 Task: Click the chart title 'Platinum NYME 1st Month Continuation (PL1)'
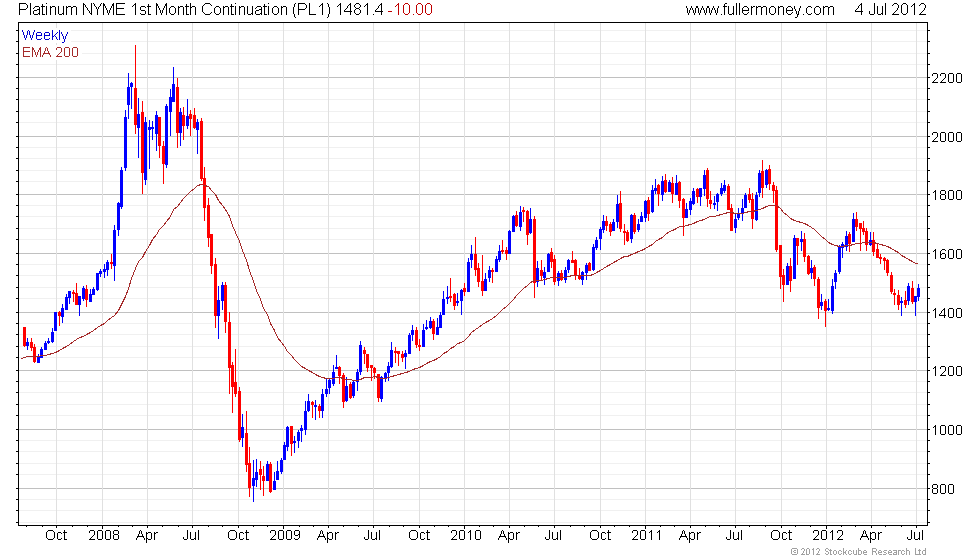[x=174, y=9]
